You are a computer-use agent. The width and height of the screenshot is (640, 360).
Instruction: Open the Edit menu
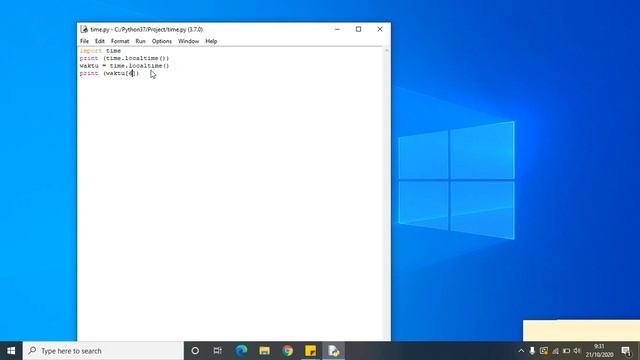coord(100,41)
